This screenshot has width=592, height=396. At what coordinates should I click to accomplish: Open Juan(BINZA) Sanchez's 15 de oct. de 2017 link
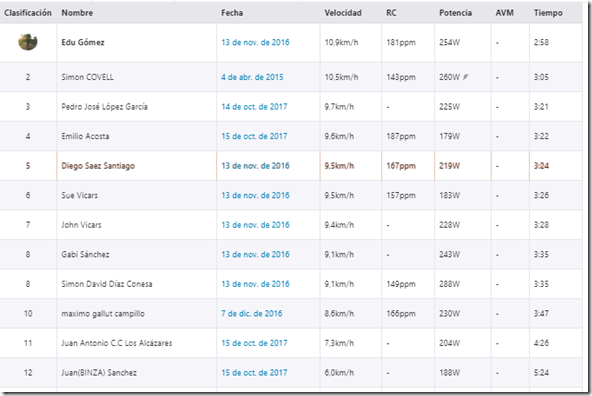[x=254, y=373]
